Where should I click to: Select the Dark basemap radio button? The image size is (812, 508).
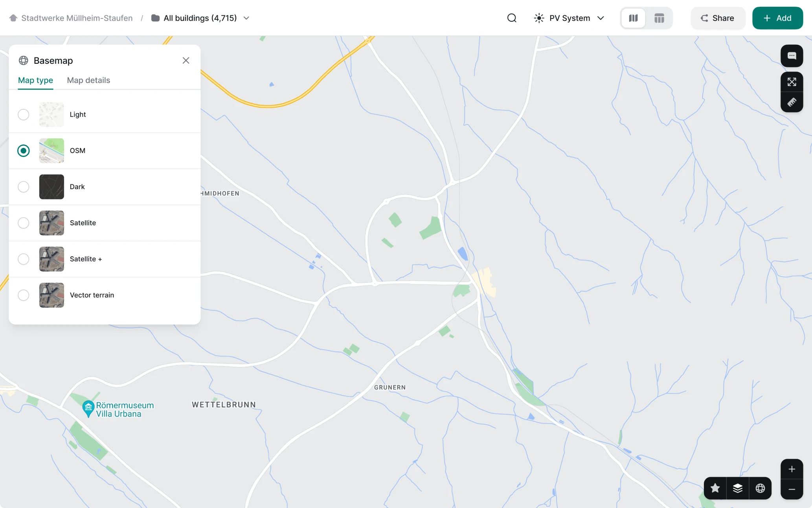coord(24,187)
